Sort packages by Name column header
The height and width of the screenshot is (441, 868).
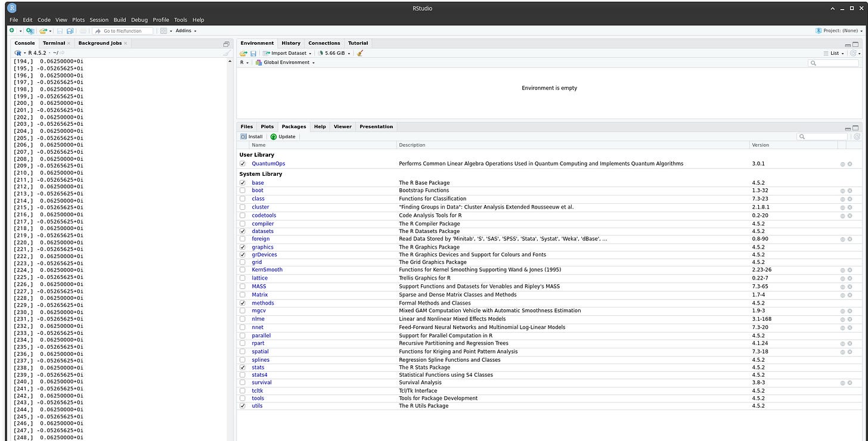click(259, 145)
